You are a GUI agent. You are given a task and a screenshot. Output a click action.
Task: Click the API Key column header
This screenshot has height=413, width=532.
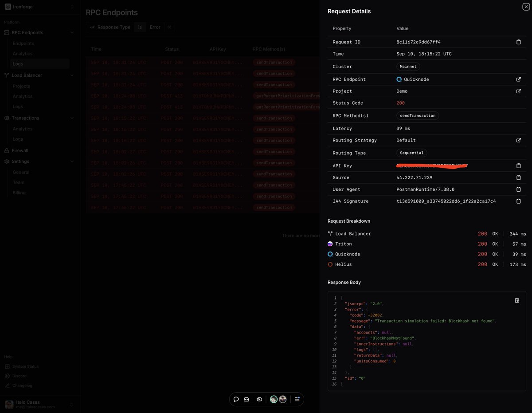point(218,49)
